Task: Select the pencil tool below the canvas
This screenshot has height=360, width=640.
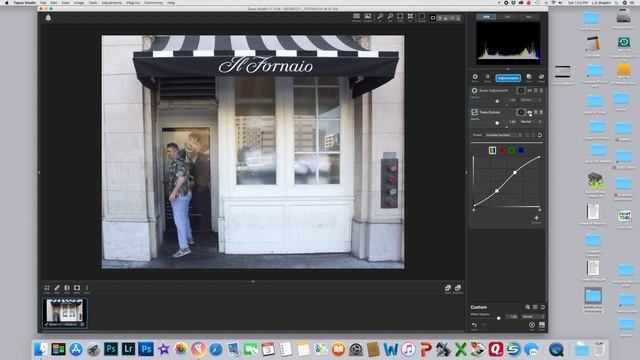Action: click(57, 288)
